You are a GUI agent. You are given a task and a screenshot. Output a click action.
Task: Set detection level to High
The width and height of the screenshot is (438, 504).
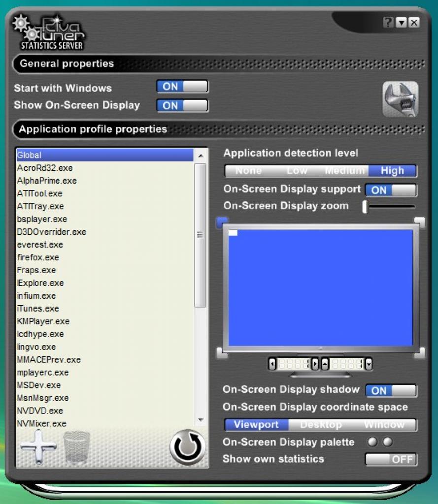pyautogui.click(x=392, y=171)
